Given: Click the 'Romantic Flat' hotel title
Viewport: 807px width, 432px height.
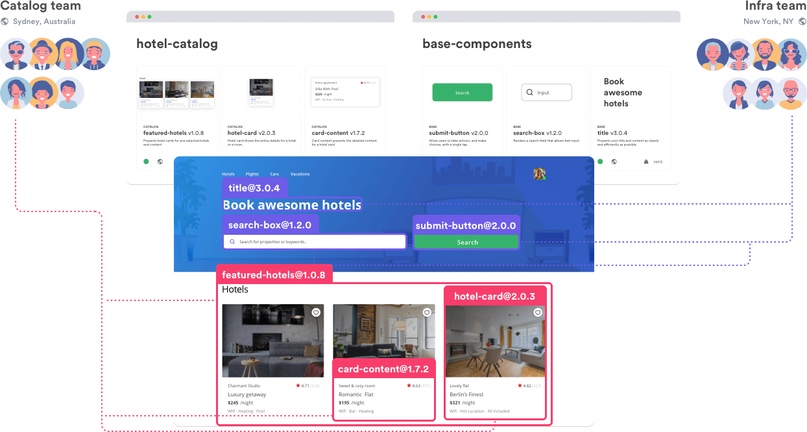Looking at the screenshot, I should click(356, 394).
